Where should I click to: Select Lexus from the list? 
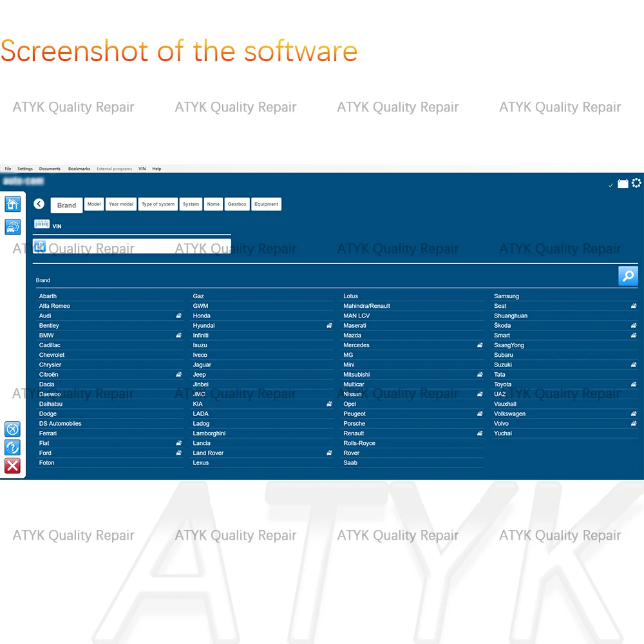coord(262,463)
